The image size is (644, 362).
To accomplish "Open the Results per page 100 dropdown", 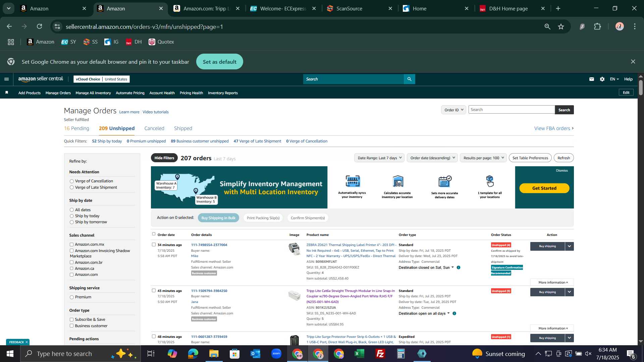I will point(483,158).
